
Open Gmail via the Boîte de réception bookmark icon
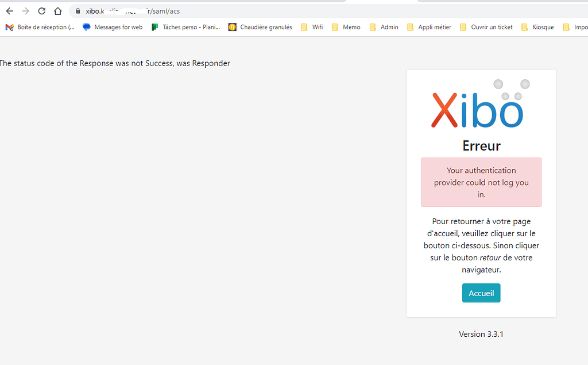pyautogui.click(x=10, y=26)
